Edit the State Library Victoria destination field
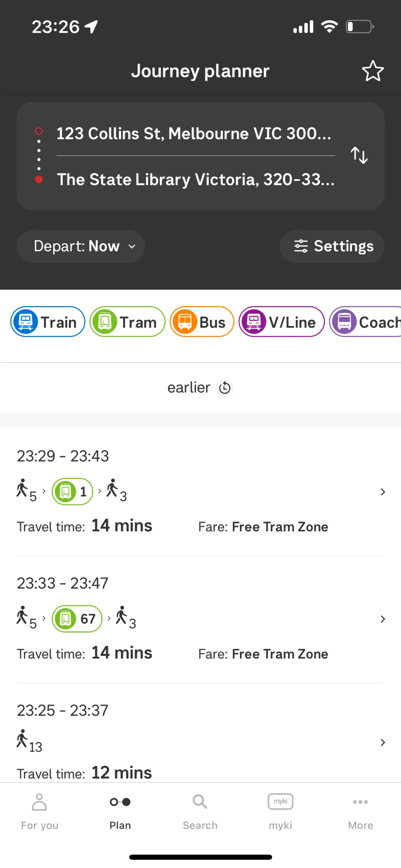The image size is (401, 868). click(x=196, y=180)
